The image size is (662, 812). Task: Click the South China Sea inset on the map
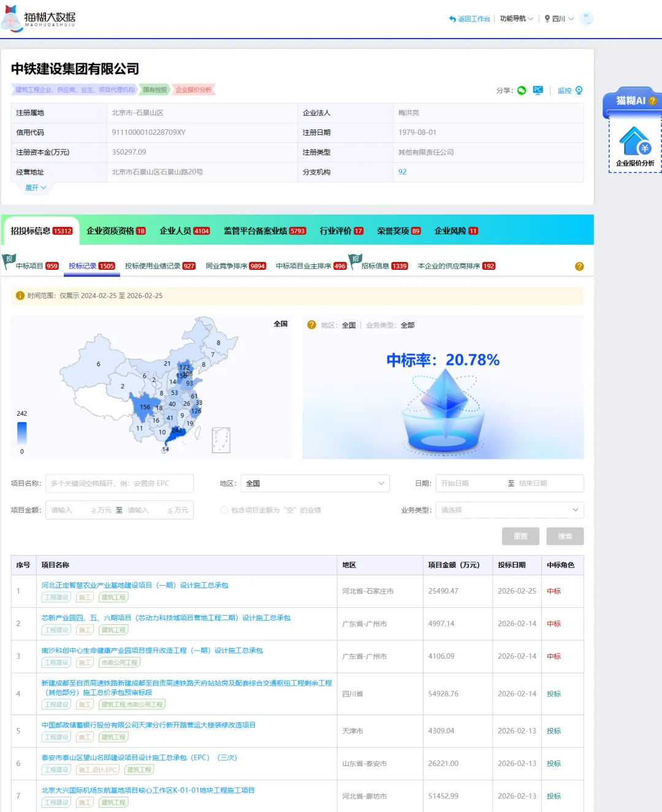click(x=221, y=440)
